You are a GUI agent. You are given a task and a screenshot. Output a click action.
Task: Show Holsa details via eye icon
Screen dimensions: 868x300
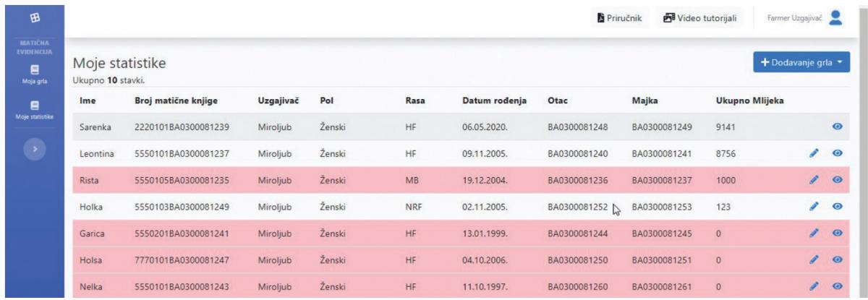pos(838,260)
